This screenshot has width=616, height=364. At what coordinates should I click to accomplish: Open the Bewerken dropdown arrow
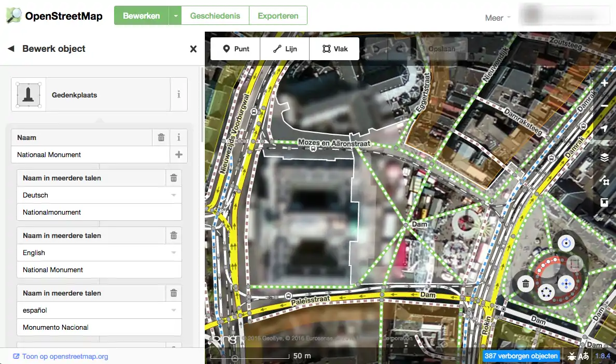tap(176, 16)
